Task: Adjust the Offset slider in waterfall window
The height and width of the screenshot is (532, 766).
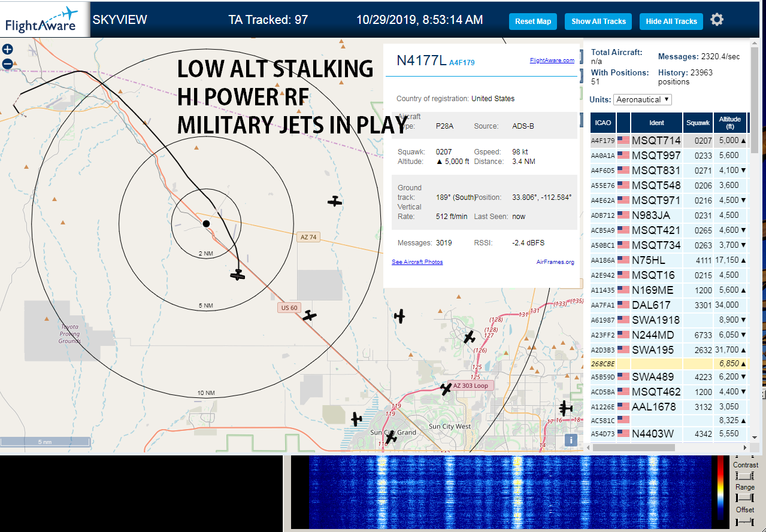Action: click(745, 522)
